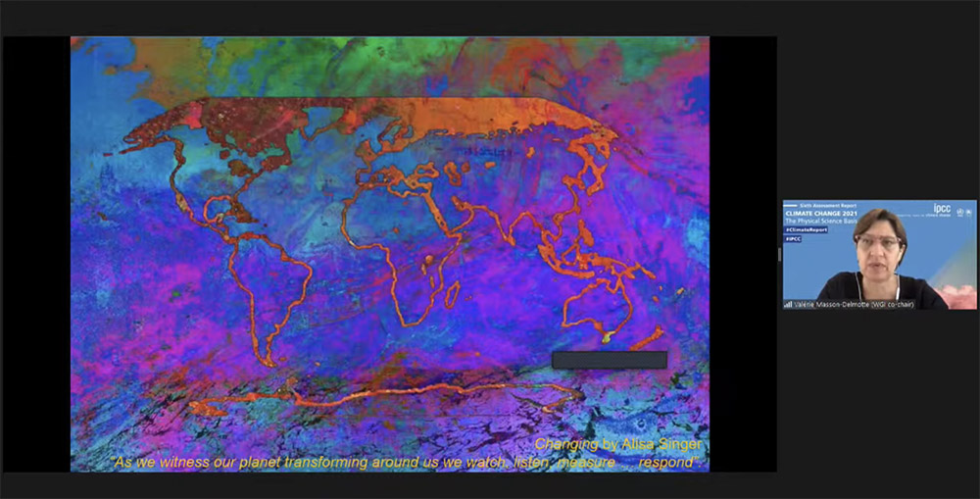The image size is (980, 499).
Task: Click the signal strength bars icon
Action: pos(788,305)
